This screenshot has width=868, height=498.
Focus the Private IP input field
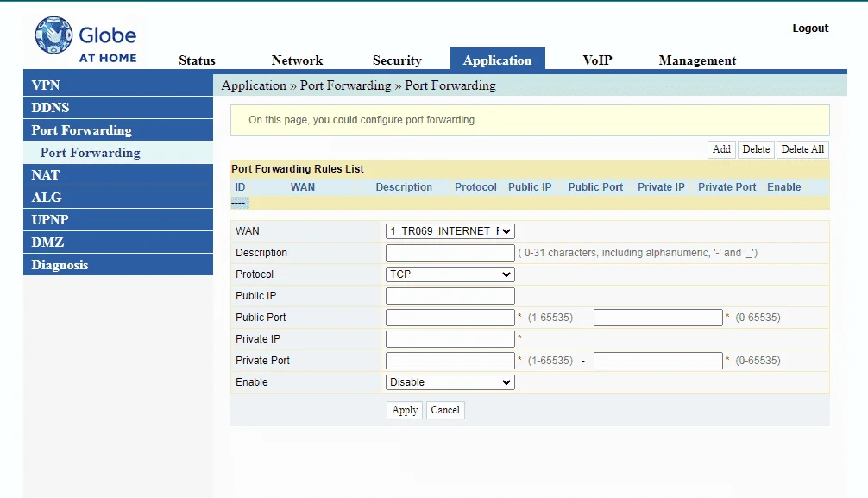pyautogui.click(x=450, y=339)
